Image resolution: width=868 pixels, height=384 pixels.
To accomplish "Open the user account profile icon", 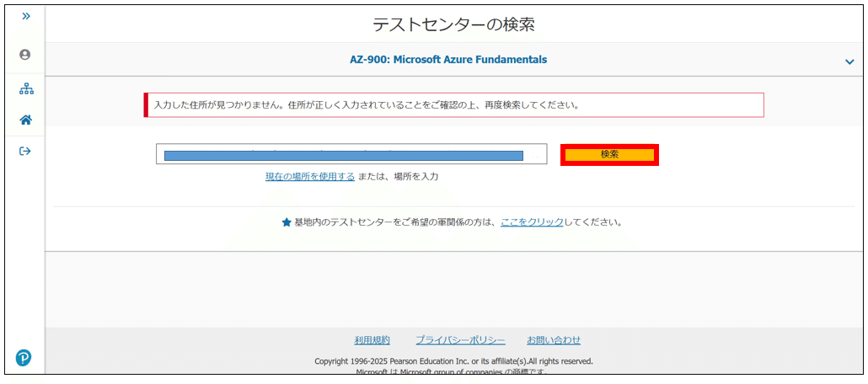I will pos(24,55).
